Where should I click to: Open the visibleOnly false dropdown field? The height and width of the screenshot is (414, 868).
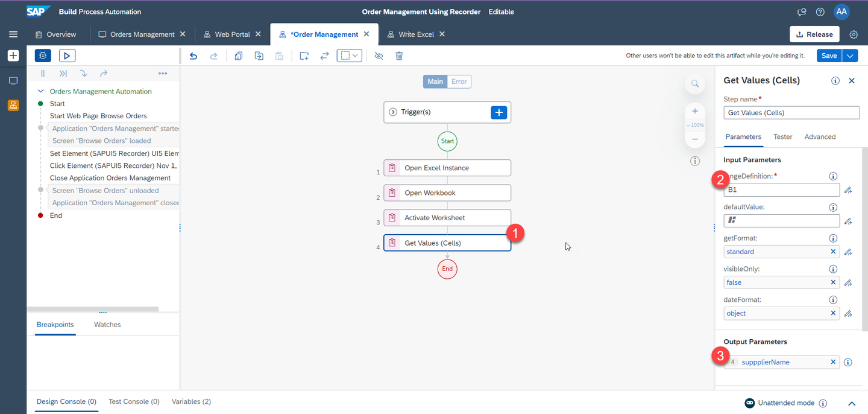782,282
